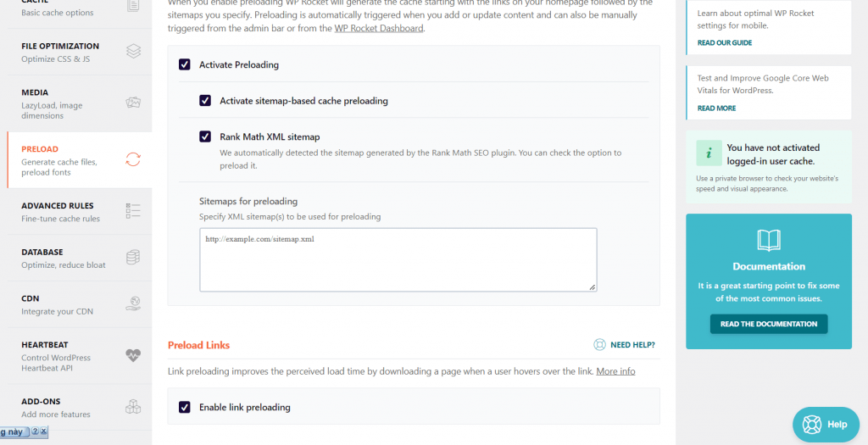
Task: Click the Read the Documentation button
Action: 769,324
